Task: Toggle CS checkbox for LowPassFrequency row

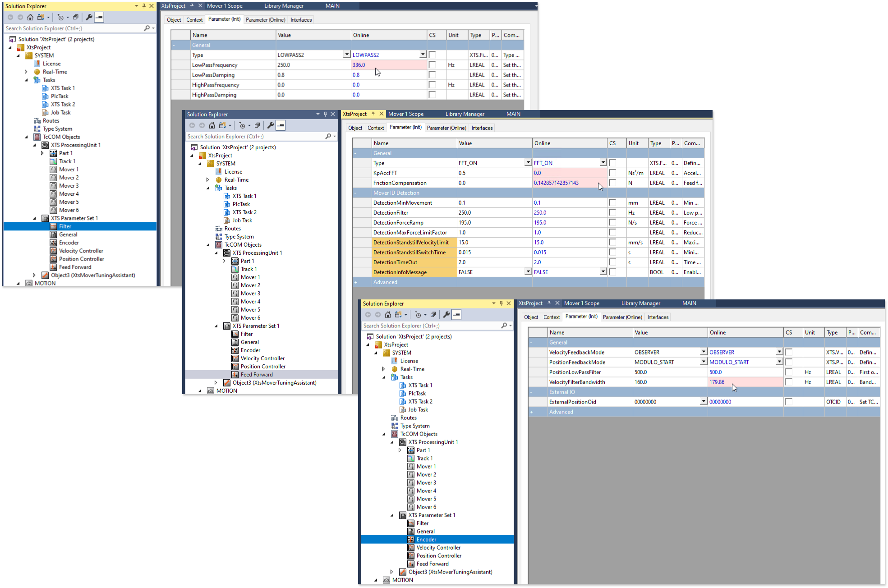Action: click(x=432, y=65)
